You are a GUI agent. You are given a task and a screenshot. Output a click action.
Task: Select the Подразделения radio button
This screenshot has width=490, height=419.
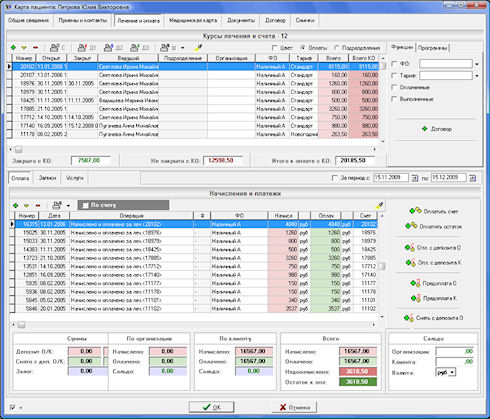pyautogui.click(x=336, y=48)
